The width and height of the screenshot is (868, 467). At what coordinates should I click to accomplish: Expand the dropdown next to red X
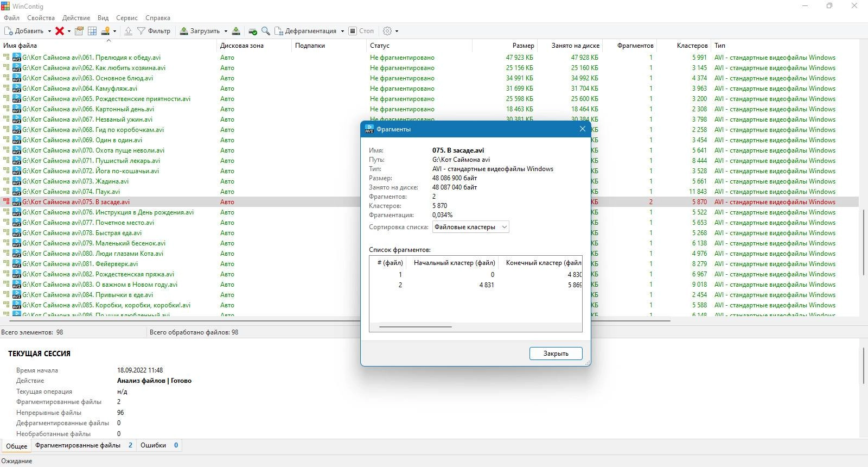click(x=69, y=31)
